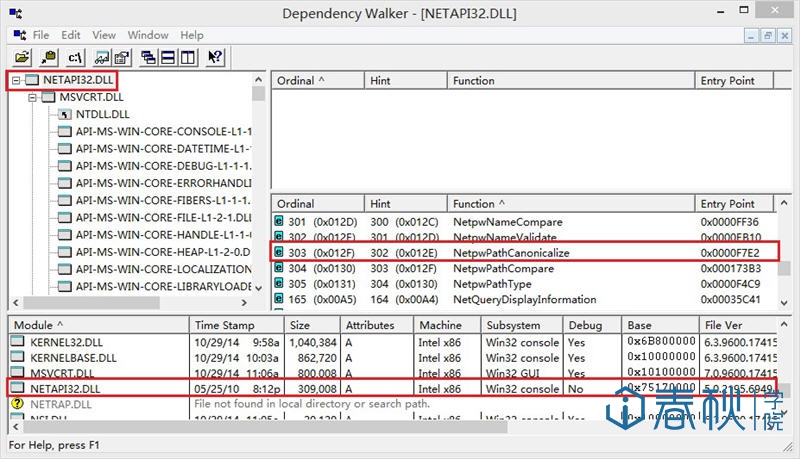Click the yellow question mark beside NETRAP.DLL

17,404
